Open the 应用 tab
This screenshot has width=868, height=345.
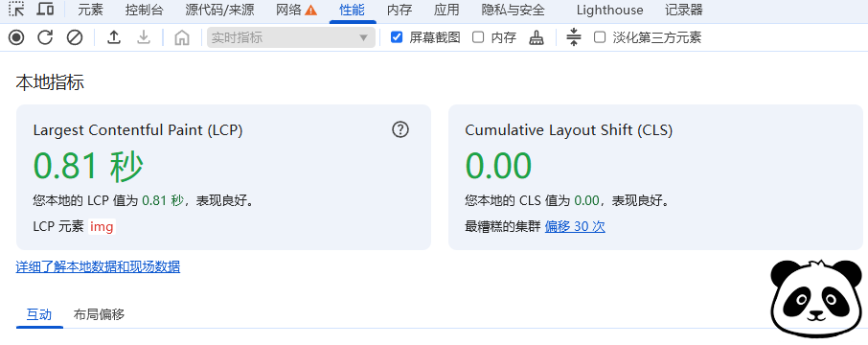[x=446, y=10]
